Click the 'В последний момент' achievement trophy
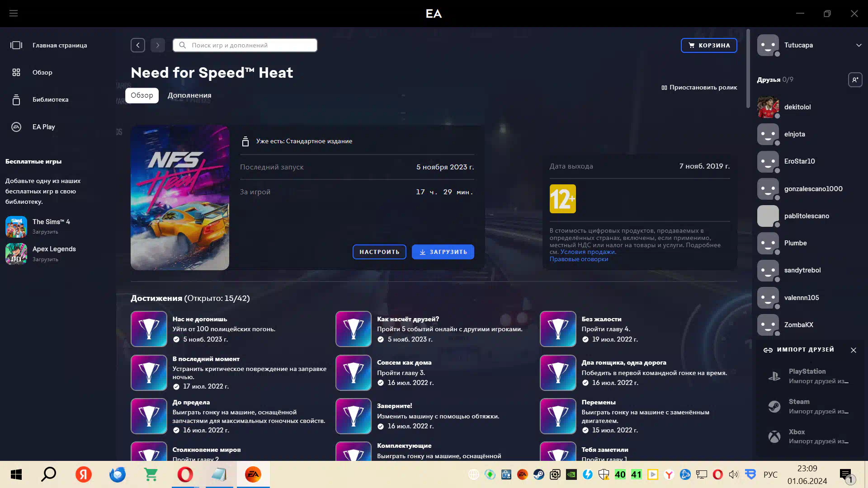 (x=149, y=373)
